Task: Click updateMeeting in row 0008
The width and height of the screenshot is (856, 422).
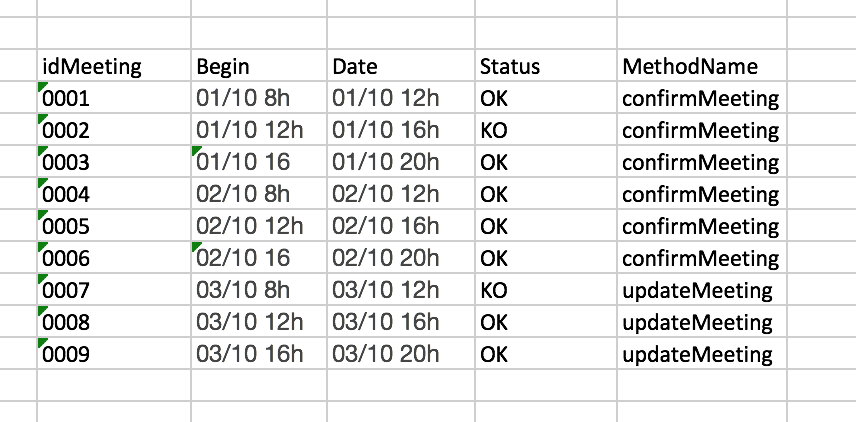Action: tap(697, 322)
